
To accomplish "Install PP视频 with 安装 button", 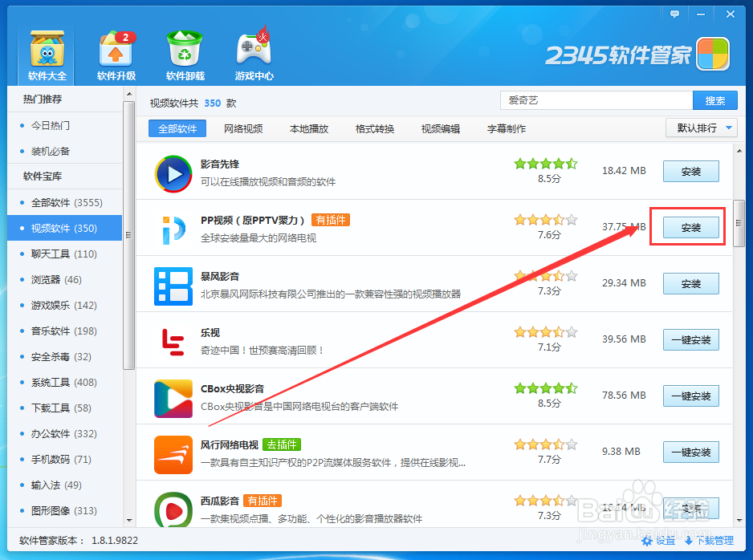I will [x=691, y=228].
